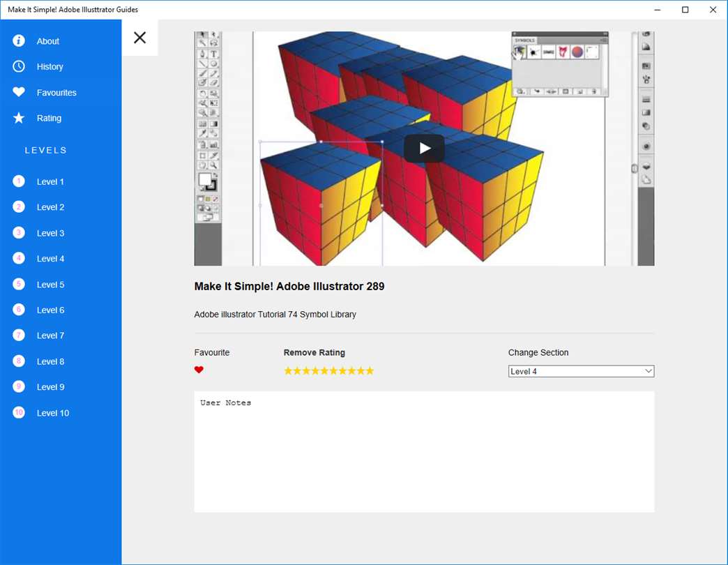The height and width of the screenshot is (565, 728).
Task: Click the Level 2 number badge
Action: coord(19,207)
